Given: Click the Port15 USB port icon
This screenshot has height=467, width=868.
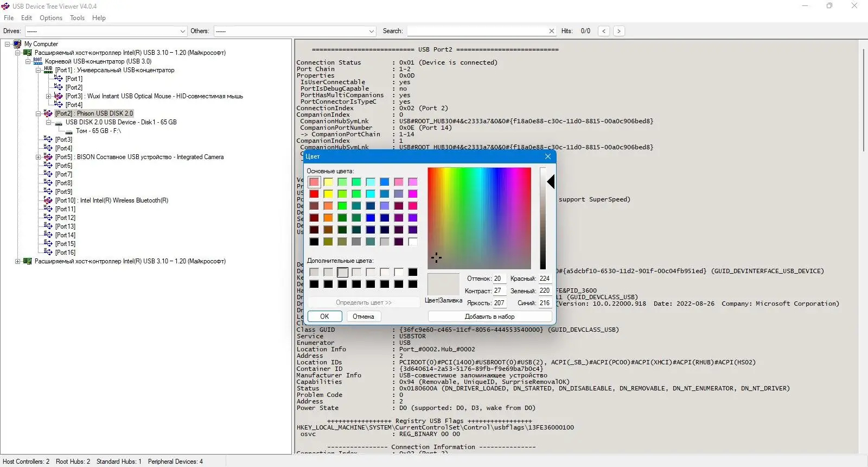Looking at the screenshot, I should (x=48, y=244).
